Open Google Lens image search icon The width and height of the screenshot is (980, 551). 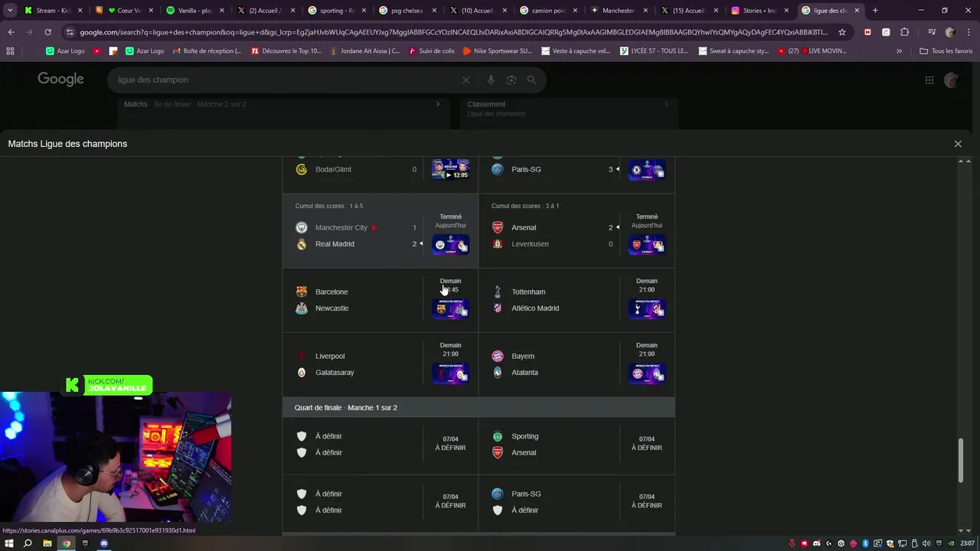pos(511,80)
